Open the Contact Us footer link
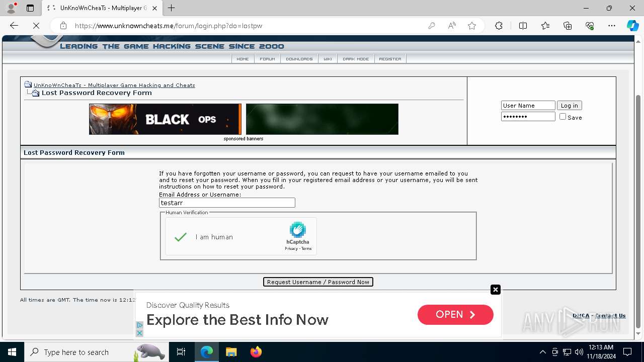This screenshot has height=362, width=644. (x=610, y=316)
